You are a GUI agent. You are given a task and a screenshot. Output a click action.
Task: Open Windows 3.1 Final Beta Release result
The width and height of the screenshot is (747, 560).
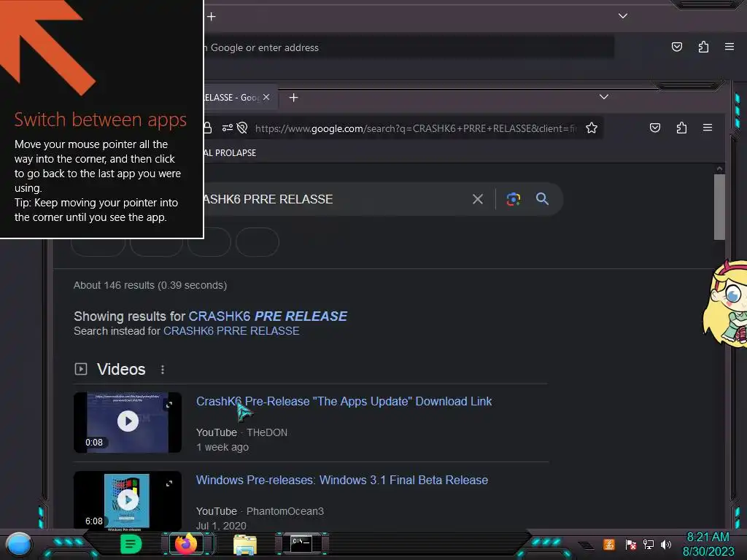point(342,480)
